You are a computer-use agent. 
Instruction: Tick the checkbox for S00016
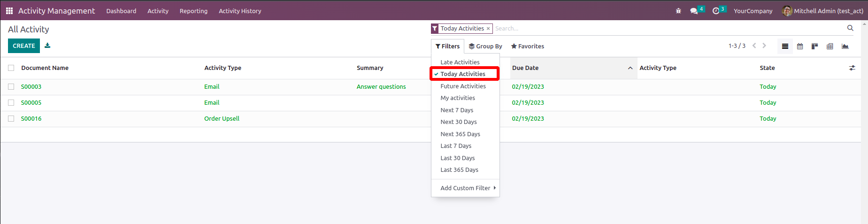(11, 119)
